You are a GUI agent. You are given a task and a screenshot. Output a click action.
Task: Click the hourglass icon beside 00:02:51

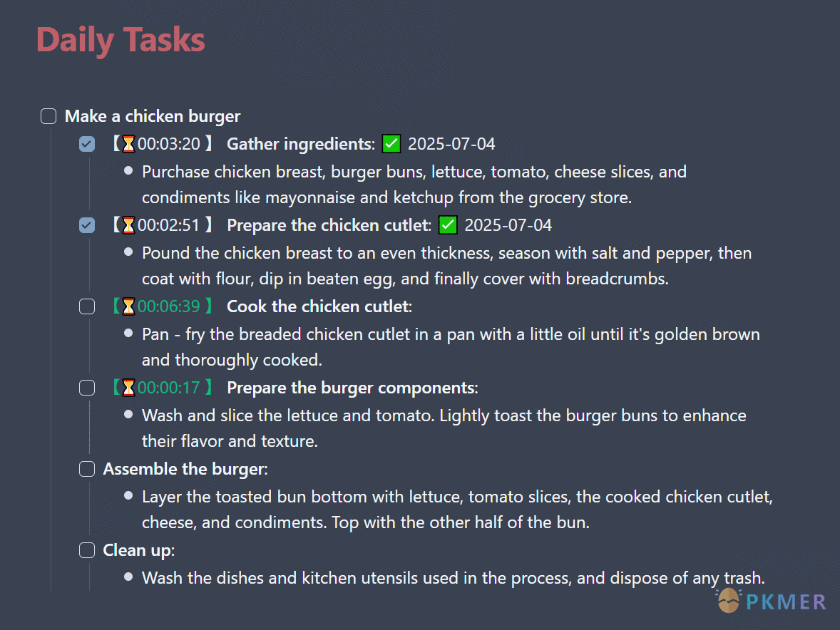(x=128, y=225)
